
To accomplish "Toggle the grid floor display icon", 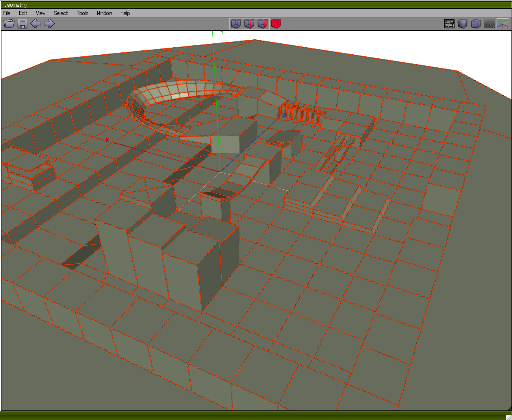I will point(490,24).
